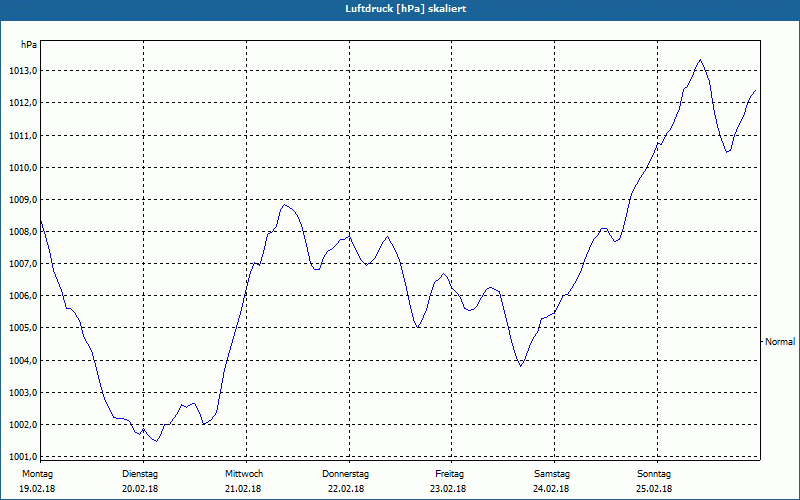Click the date 24.02.18
Image resolution: width=800 pixels, height=500 pixels.
click(x=551, y=489)
